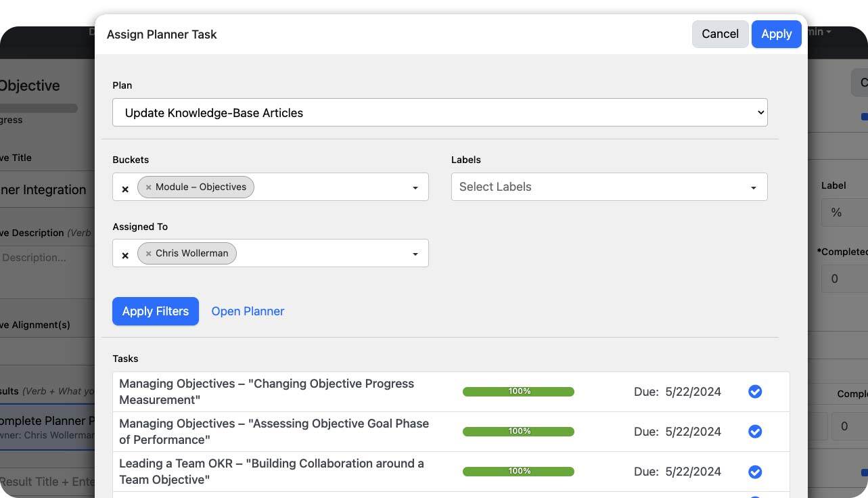Click progress bar of Changing Objective Progress task
The width and height of the screenshot is (868, 498).
pos(518,392)
